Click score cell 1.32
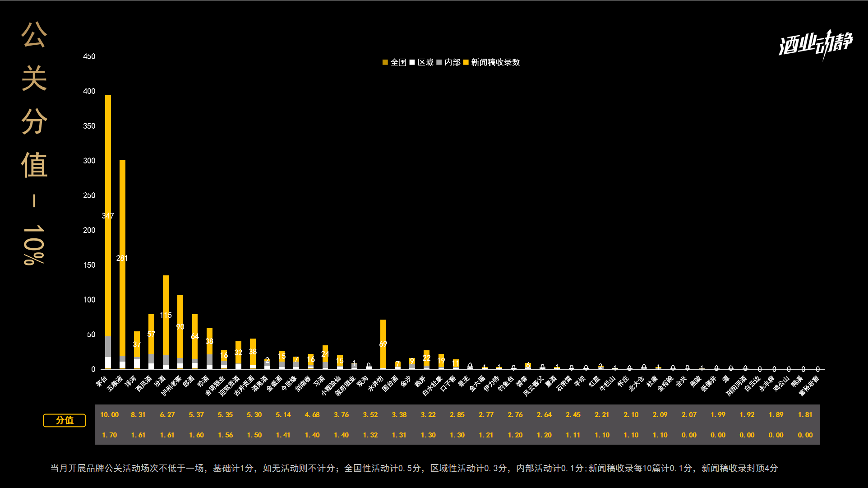This screenshot has width=868, height=488. point(370,435)
